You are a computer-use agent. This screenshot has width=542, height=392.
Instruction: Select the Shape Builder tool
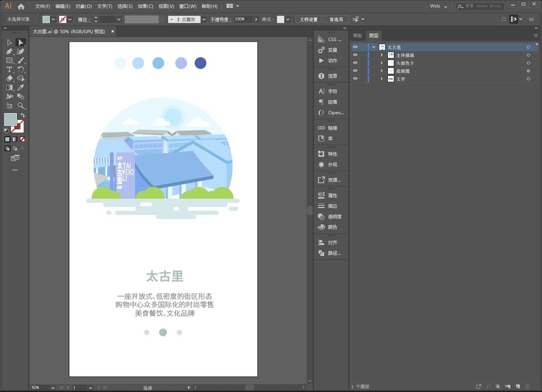[20, 78]
